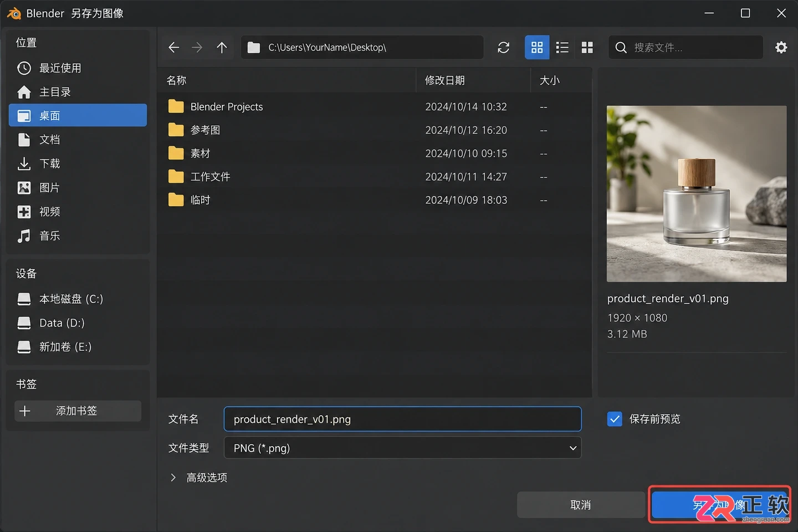Toggle the 保存前预览 checkbox
Screen dimensions: 798x532
coord(615,419)
